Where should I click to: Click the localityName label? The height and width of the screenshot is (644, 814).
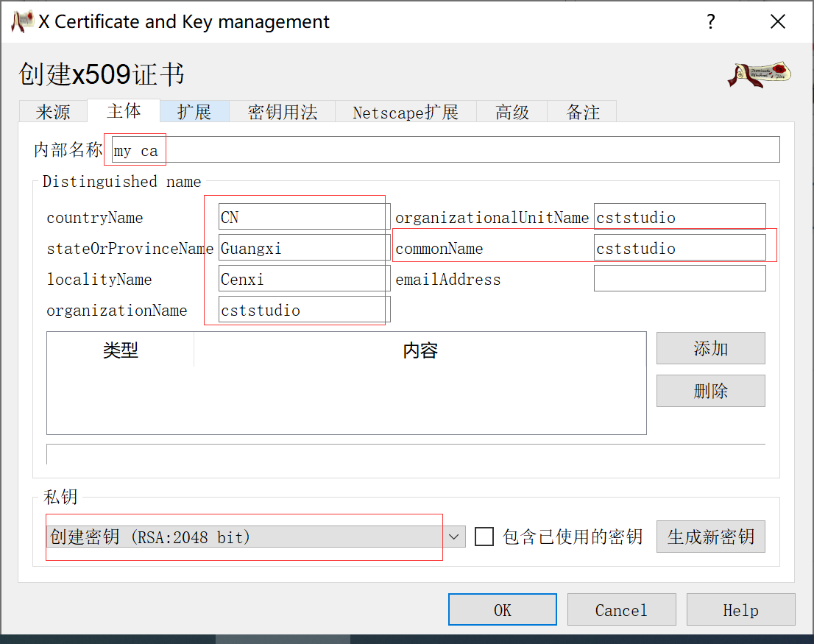[99, 280]
